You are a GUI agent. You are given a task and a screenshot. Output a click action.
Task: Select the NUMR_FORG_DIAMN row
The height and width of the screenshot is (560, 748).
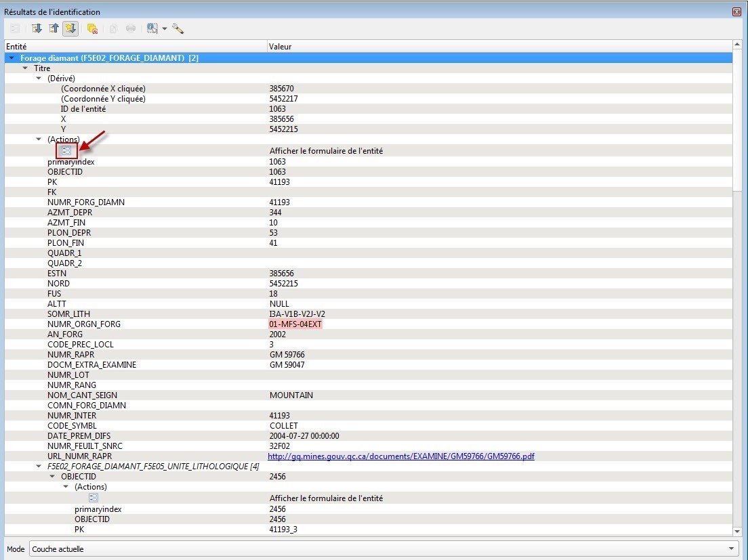369,202
